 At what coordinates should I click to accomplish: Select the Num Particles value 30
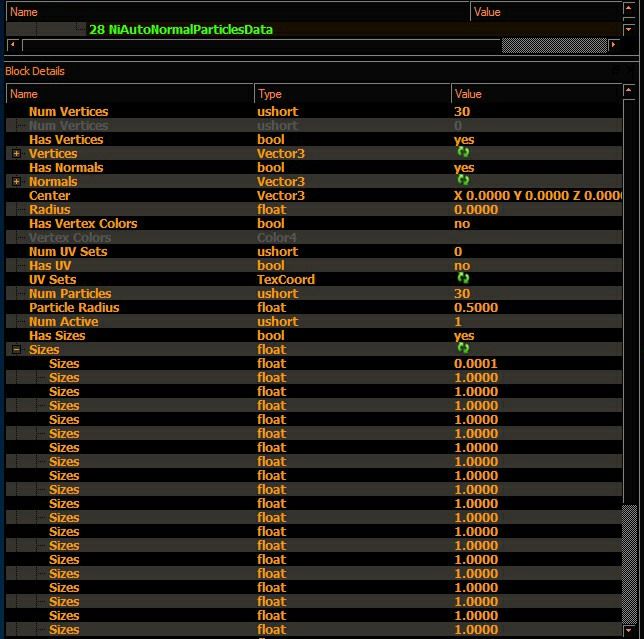(462, 294)
